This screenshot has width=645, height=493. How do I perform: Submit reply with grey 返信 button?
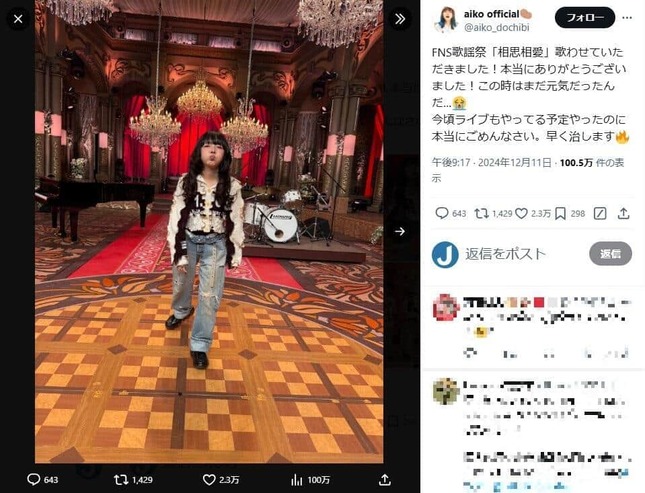610,253
